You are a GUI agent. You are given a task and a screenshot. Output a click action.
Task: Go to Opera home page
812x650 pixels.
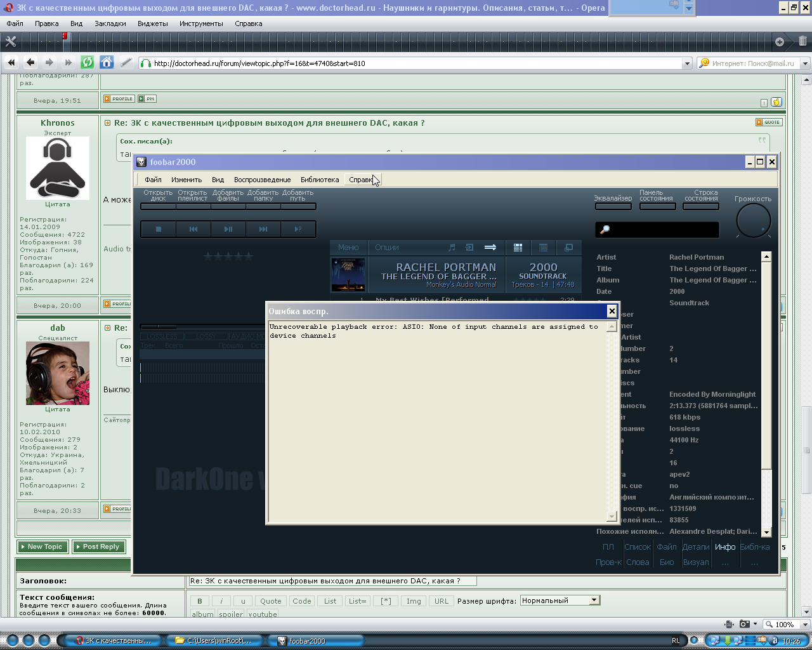(107, 62)
